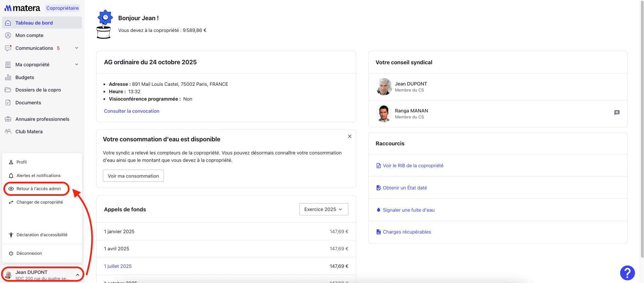This screenshot has height=283, width=644.
Task: Click Déconnexion to log out
Action: pyautogui.click(x=29, y=253)
